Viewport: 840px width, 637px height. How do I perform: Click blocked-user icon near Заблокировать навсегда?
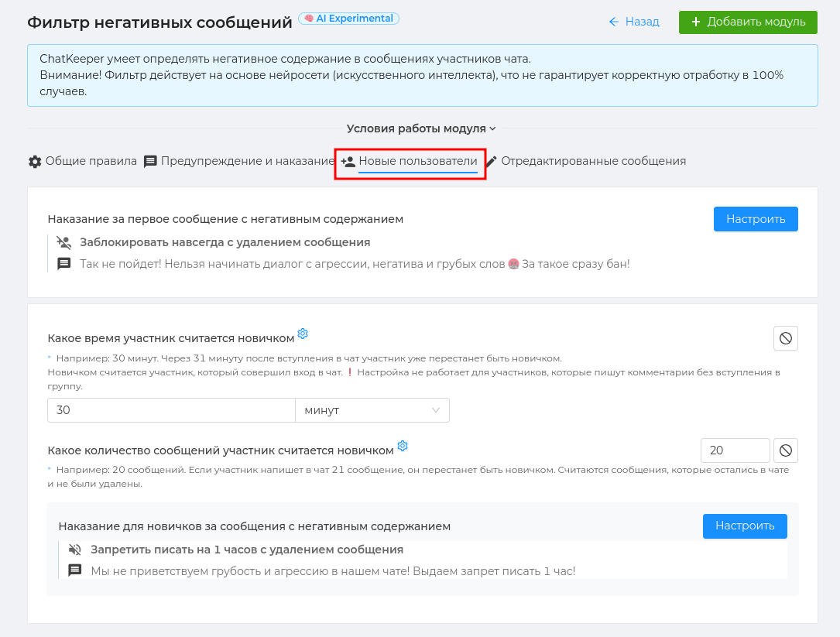tap(64, 243)
